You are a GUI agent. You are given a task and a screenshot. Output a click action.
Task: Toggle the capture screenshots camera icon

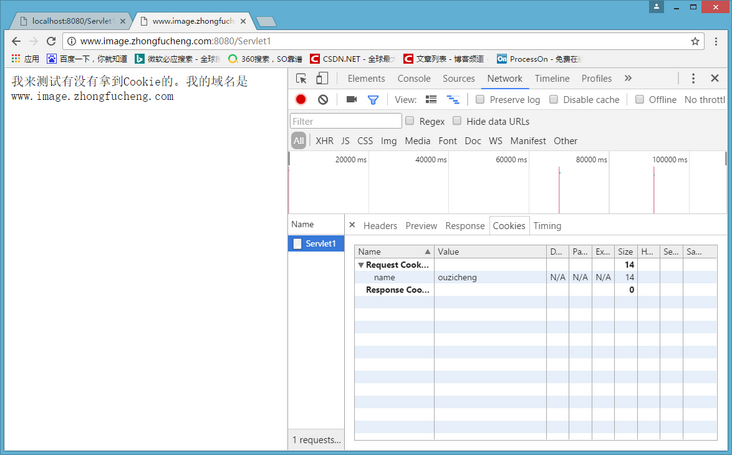click(351, 100)
